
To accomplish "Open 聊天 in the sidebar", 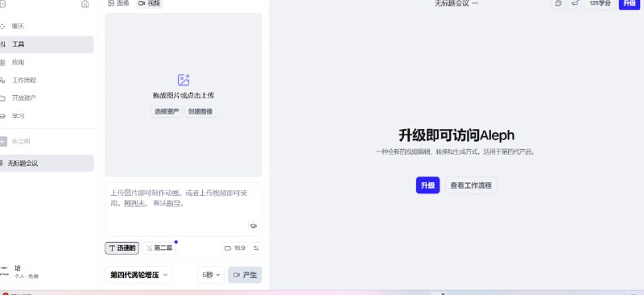I will pos(18,27).
